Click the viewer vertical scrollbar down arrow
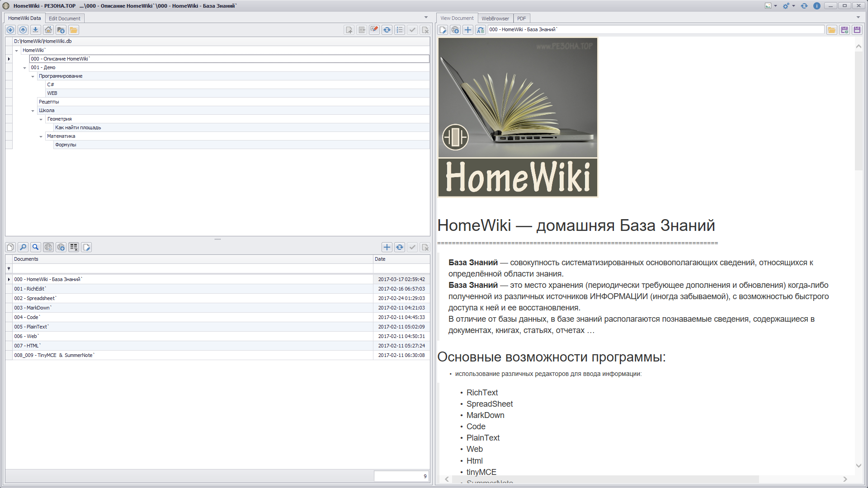 859,466
